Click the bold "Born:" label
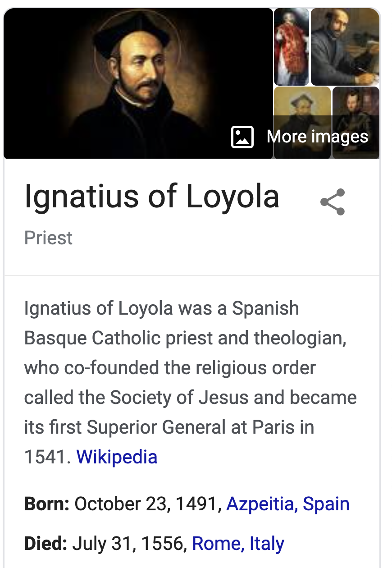This screenshot has width=392, height=568. pyautogui.click(x=46, y=504)
